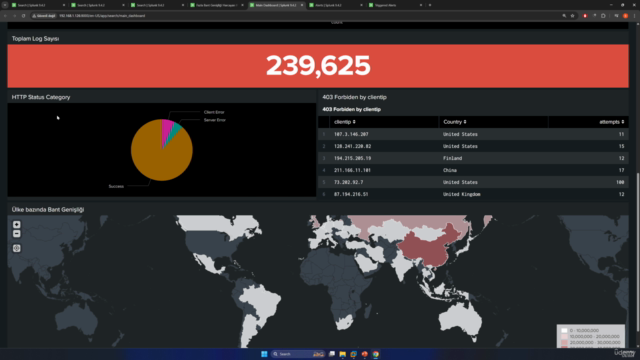Viewport: 640px width, 360px height.
Task: Bookmark this dashboard with the star icon
Action: [572, 16]
